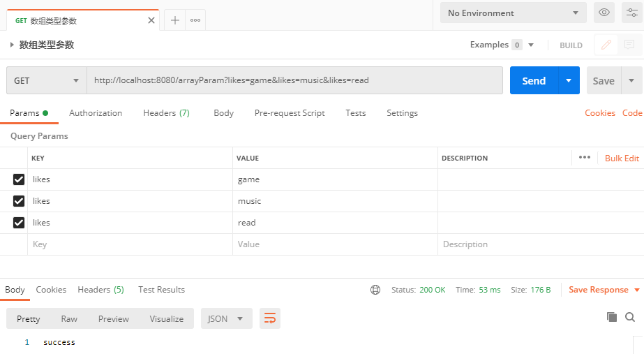Copy the response body with copy icon

pyautogui.click(x=612, y=317)
